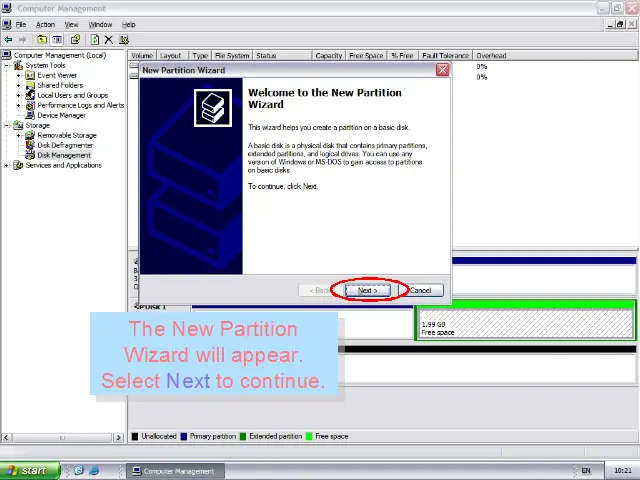The height and width of the screenshot is (480, 640).
Task: Sort by the Overhead column header
Action: pos(555,56)
